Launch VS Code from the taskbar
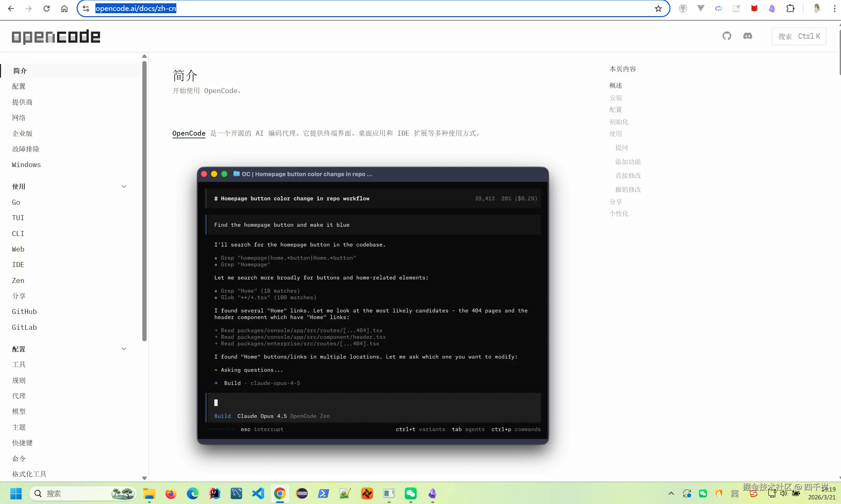 pos(258,493)
